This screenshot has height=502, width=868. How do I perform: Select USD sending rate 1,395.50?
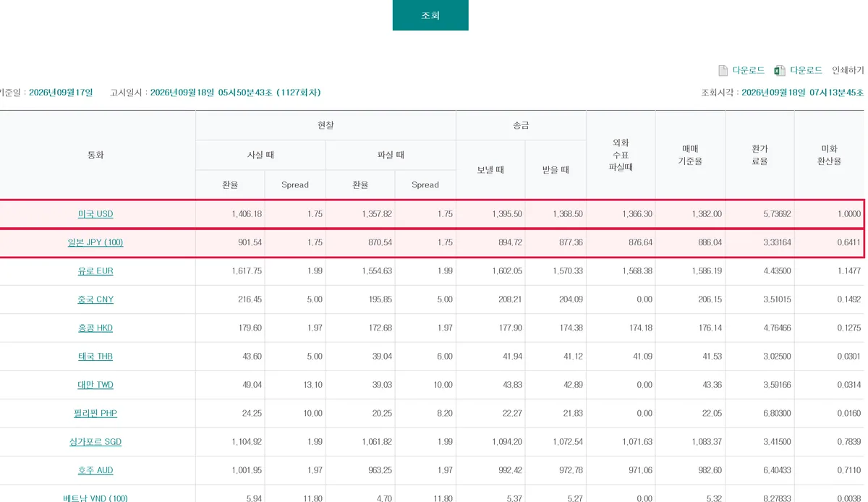[x=506, y=214]
